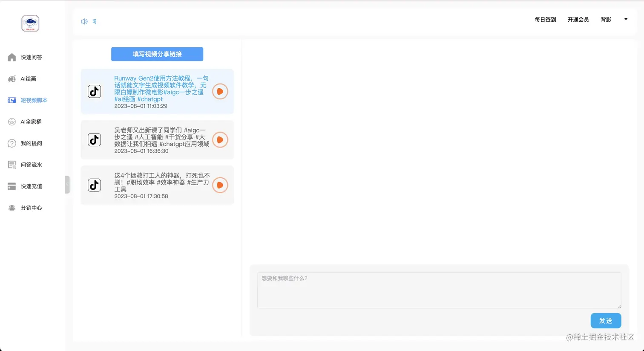
Task: Focus the 想要和我聊些什么 text area
Action: (439, 290)
